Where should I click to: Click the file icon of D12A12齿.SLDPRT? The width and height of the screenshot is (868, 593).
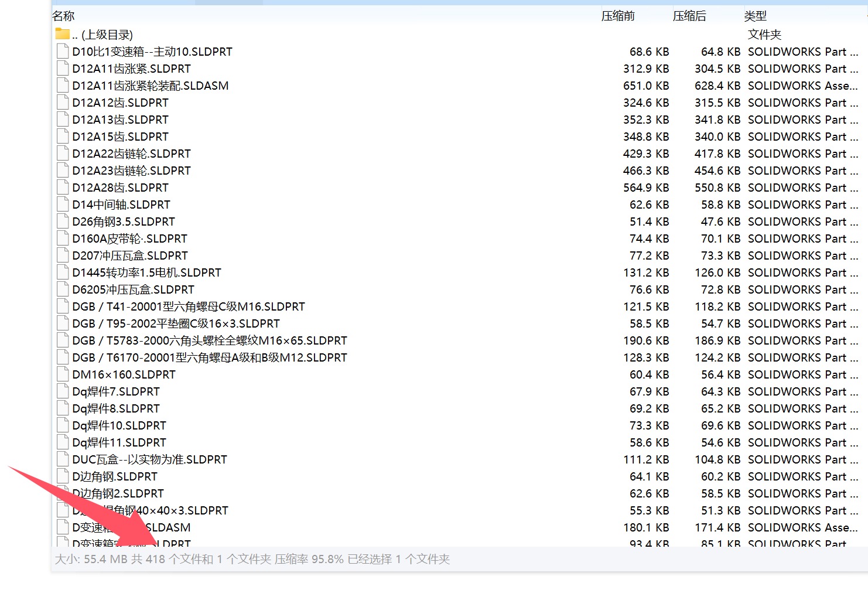63,102
